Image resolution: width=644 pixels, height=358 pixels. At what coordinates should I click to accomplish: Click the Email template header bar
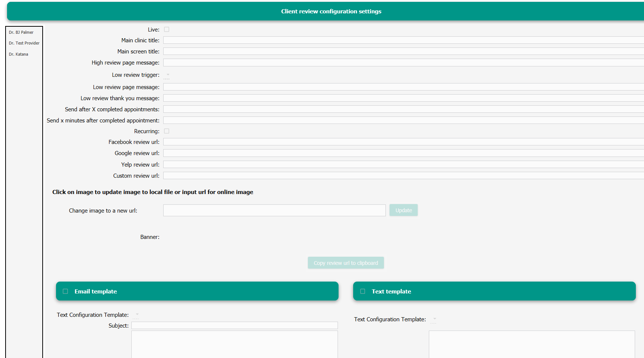point(197,291)
